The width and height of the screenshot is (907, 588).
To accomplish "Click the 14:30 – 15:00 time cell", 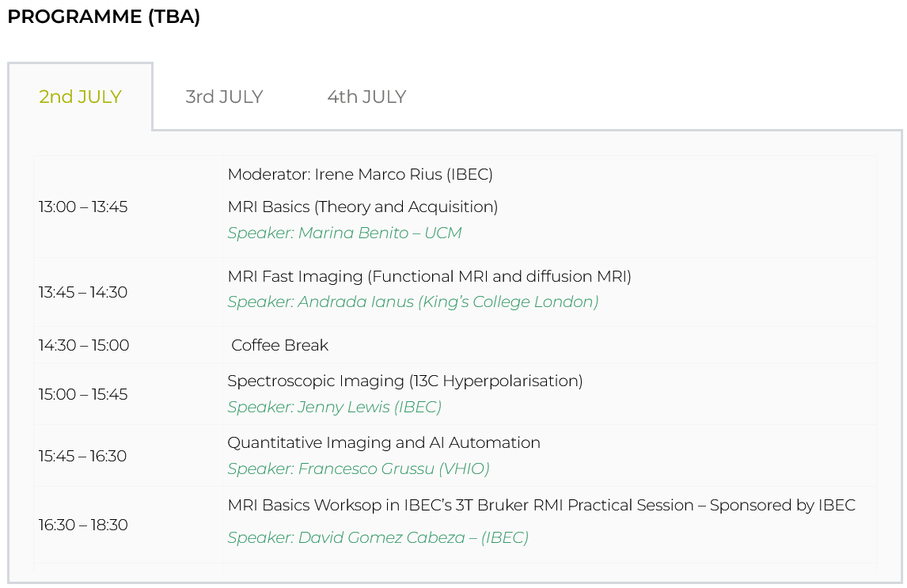I will (84, 345).
